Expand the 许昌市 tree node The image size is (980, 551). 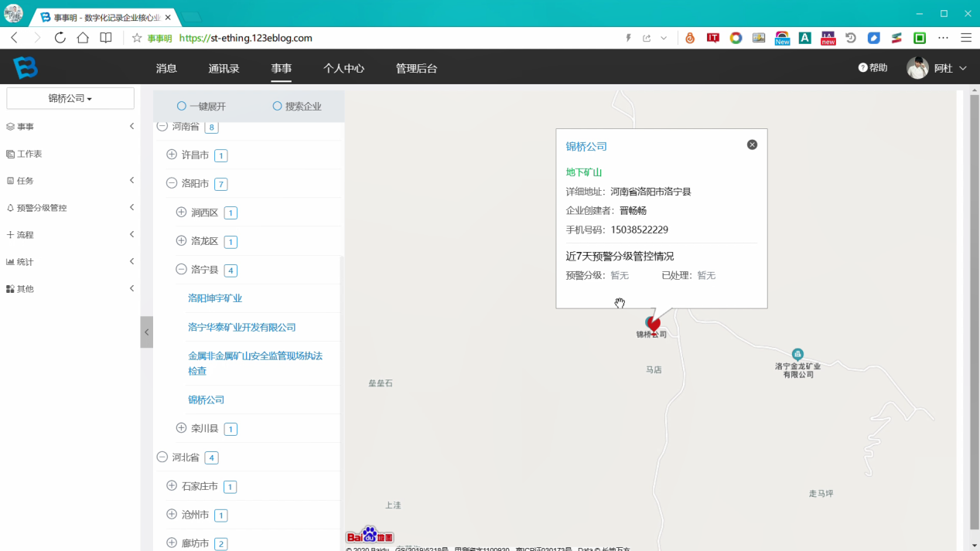(x=172, y=155)
